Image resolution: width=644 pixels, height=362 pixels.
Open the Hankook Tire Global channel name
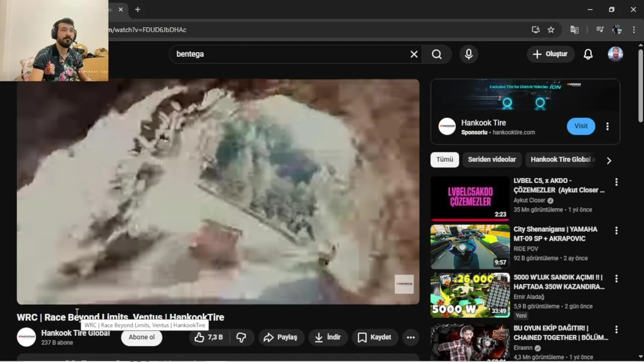tap(75, 333)
